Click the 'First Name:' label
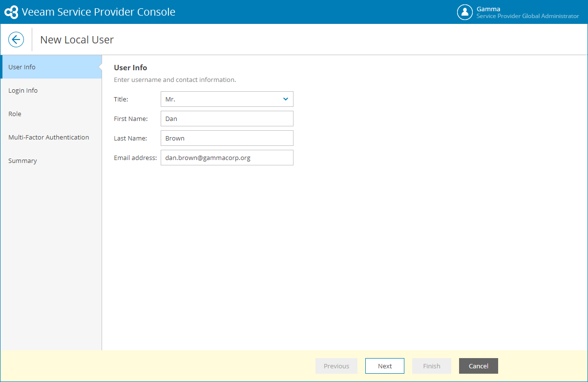The height and width of the screenshot is (382, 588). 131,119
